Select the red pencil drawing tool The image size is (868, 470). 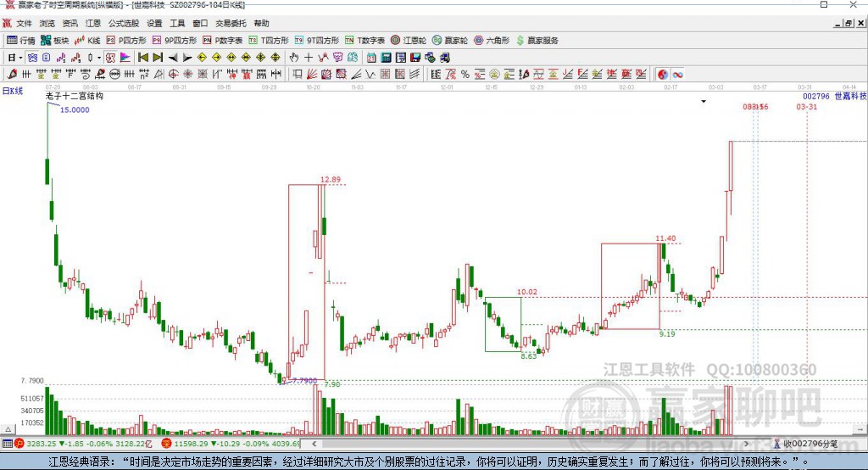pyautogui.click(x=12, y=75)
